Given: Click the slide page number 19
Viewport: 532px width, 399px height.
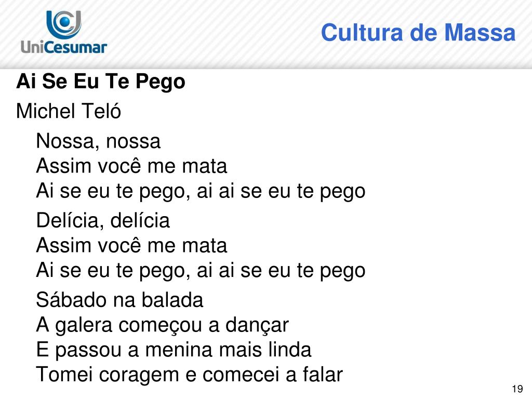Looking at the screenshot, I should (517, 389).
